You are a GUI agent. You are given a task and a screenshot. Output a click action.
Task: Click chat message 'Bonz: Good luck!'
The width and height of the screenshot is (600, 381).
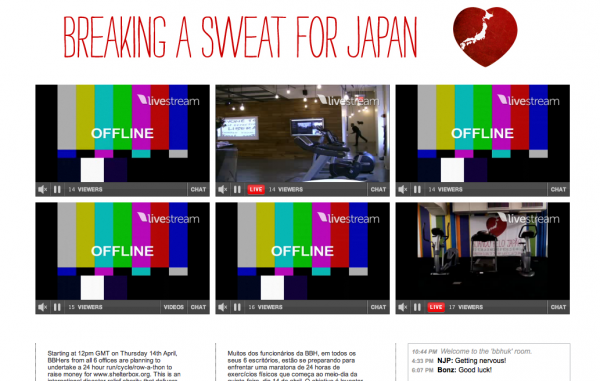[x=464, y=370]
